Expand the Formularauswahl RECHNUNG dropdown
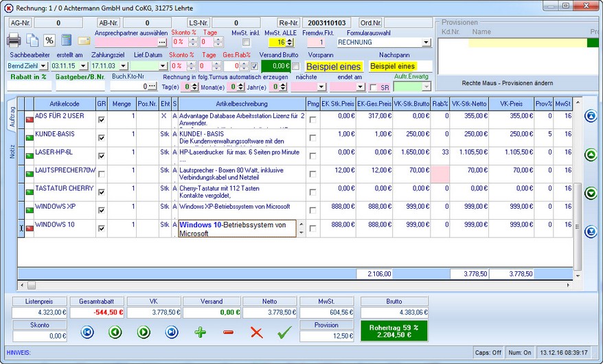Image resolution: width=603 pixels, height=364 pixels. click(x=426, y=43)
